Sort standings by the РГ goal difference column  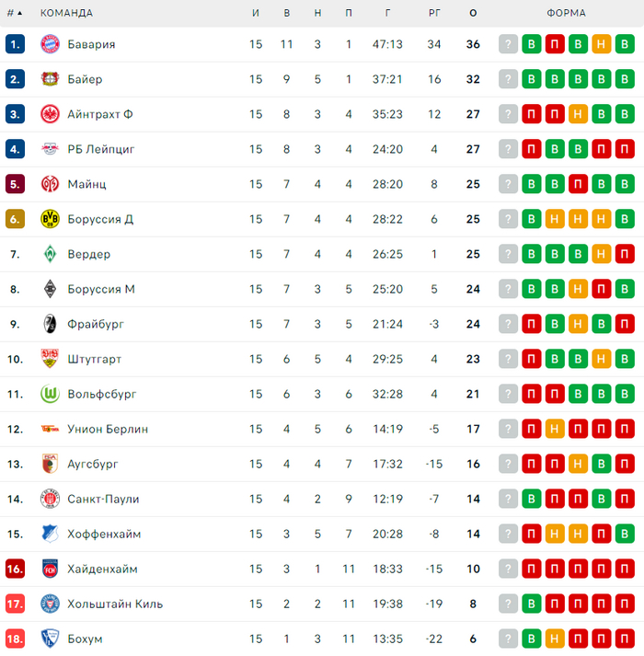(434, 13)
